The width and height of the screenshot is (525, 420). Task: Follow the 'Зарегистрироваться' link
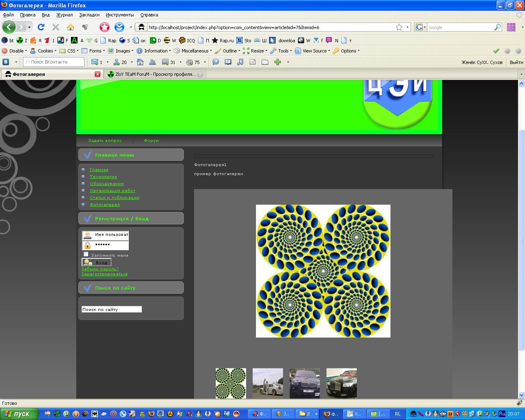[104, 274]
